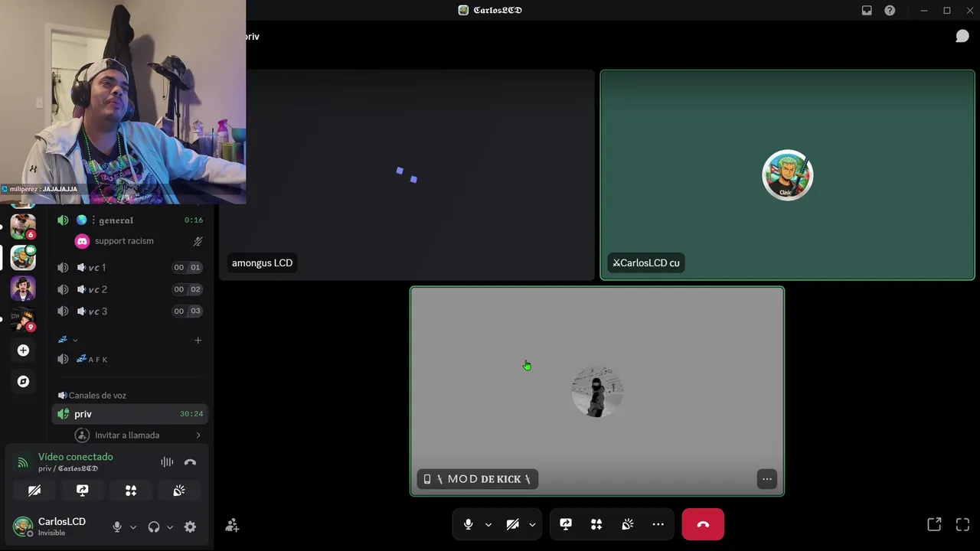The height and width of the screenshot is (551, 980).
Task: Open microphone dropdown in call toolbar
Action: click(x=488, y=524)
